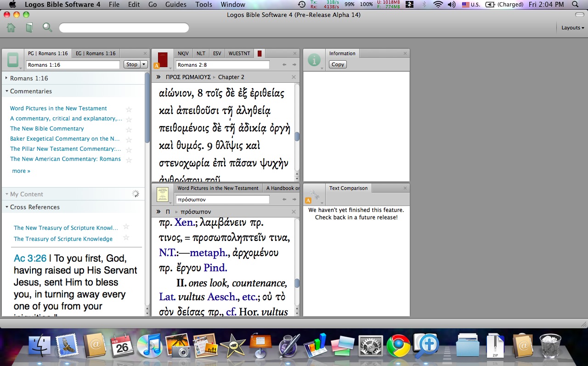This screenshot has width=588, height=366.
Task: Show more commentaries link
Action: point(21,171)
